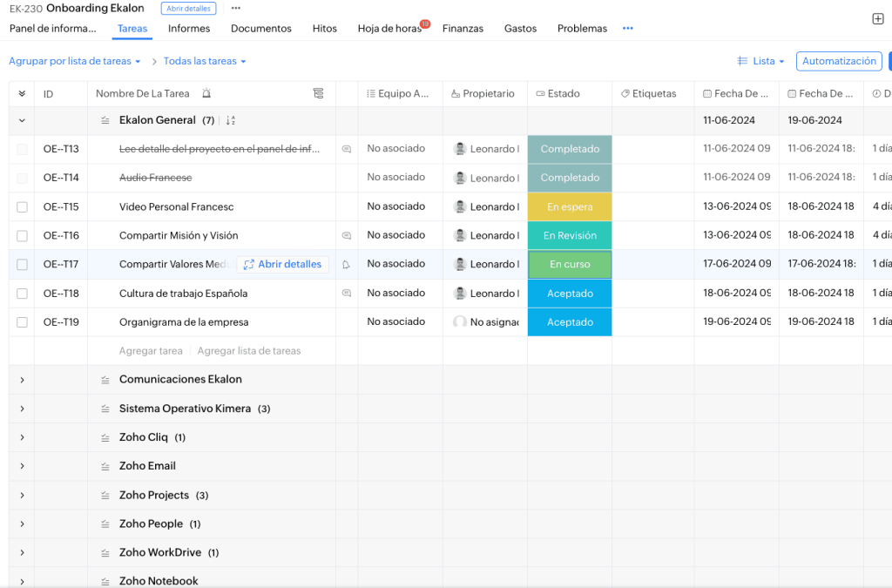Click the list icon beside Zoho Projects

click(x=105, y=496)
